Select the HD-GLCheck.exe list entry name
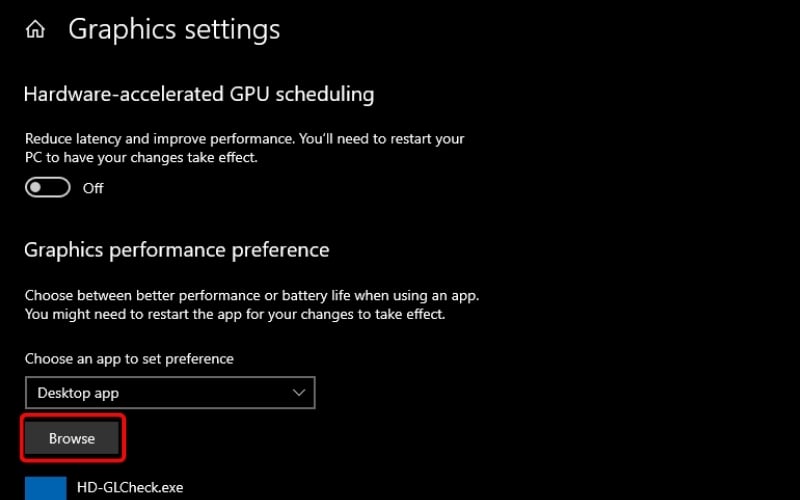Screen dimensions: 800x500 (130, 488)
